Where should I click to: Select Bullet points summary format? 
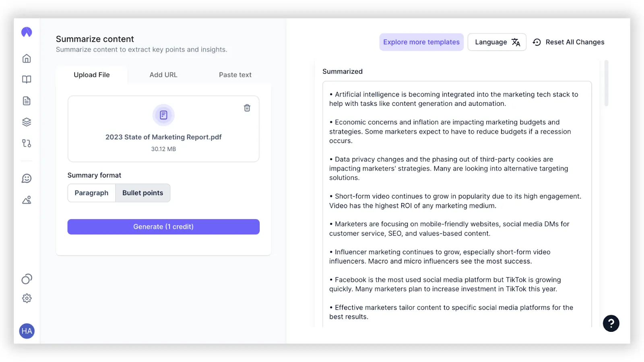pyautogui.click(x=143, y=193)
